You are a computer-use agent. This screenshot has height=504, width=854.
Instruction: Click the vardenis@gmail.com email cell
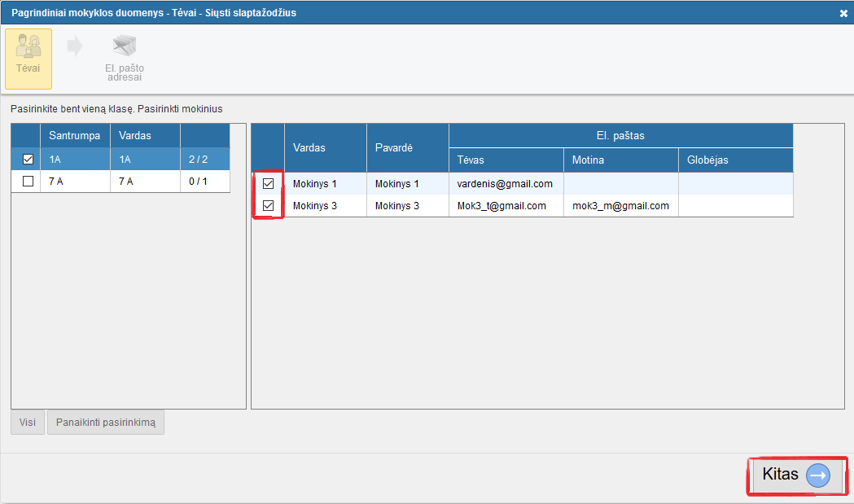click(x=506, y=184)
